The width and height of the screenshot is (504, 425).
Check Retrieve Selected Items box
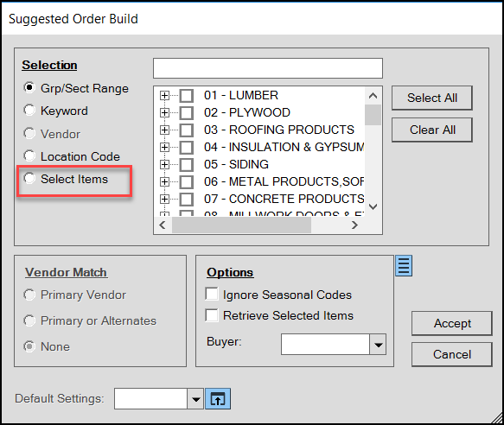[212, 315]
